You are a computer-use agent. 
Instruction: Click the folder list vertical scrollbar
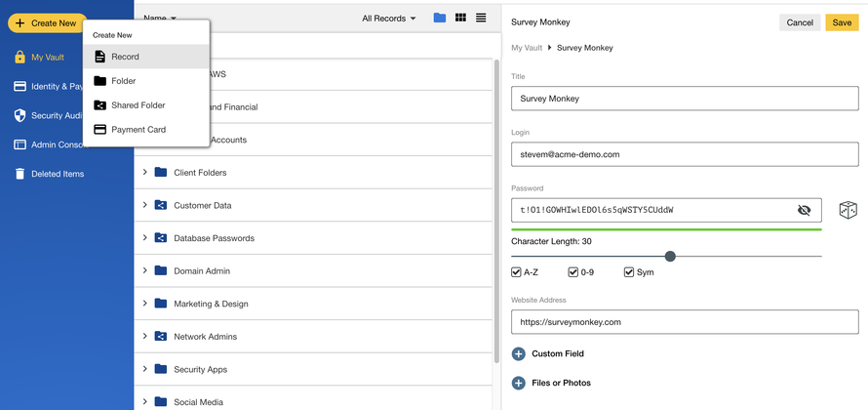pos(496,211)
